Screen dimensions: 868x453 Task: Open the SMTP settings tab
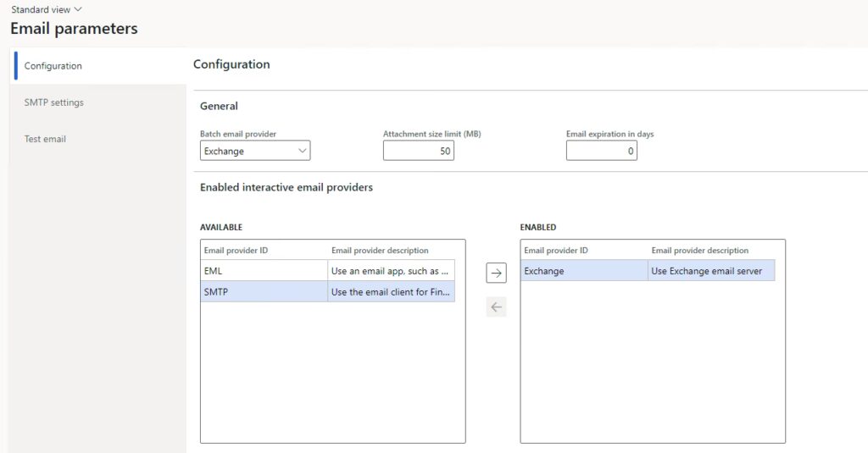(54, 102)
